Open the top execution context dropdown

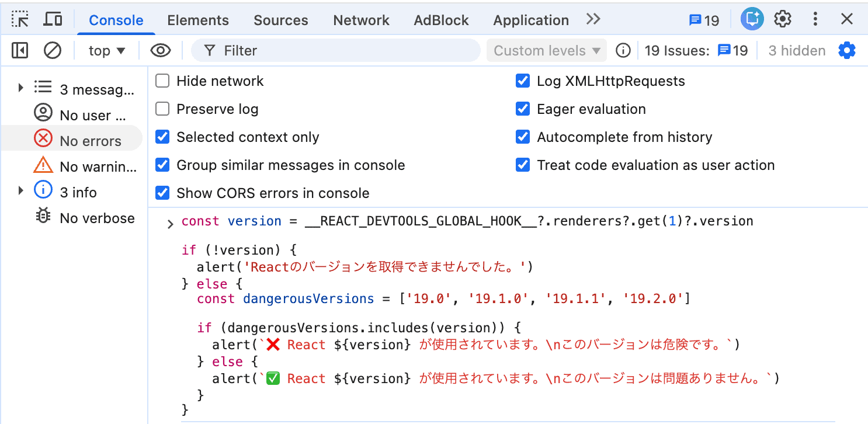[106, 50]
